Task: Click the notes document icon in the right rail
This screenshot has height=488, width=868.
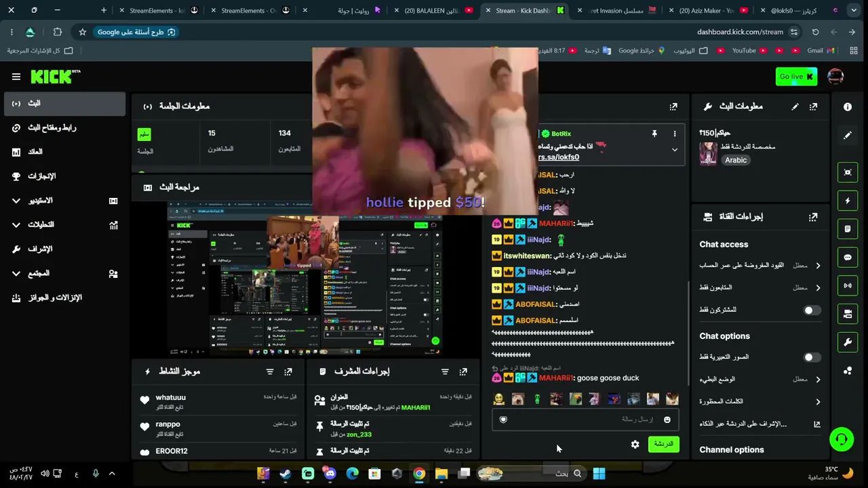Action: [x=848, y=229]
